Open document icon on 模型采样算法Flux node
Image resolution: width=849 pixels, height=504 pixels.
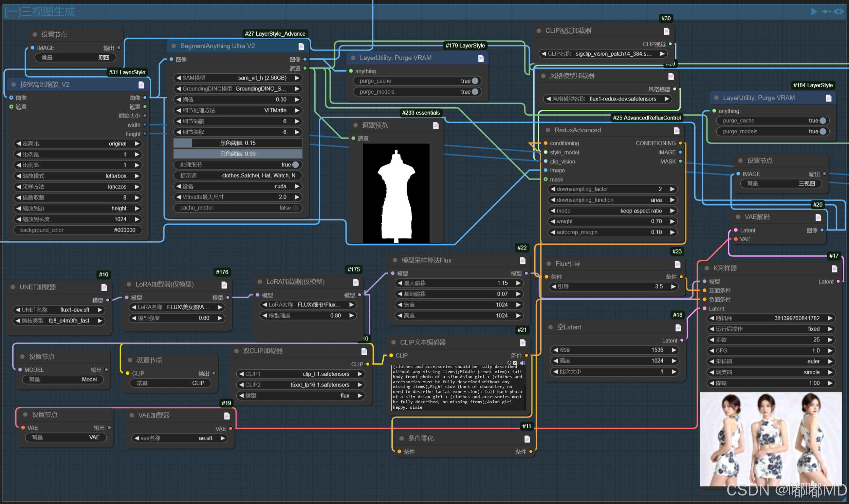pos(522,261)
